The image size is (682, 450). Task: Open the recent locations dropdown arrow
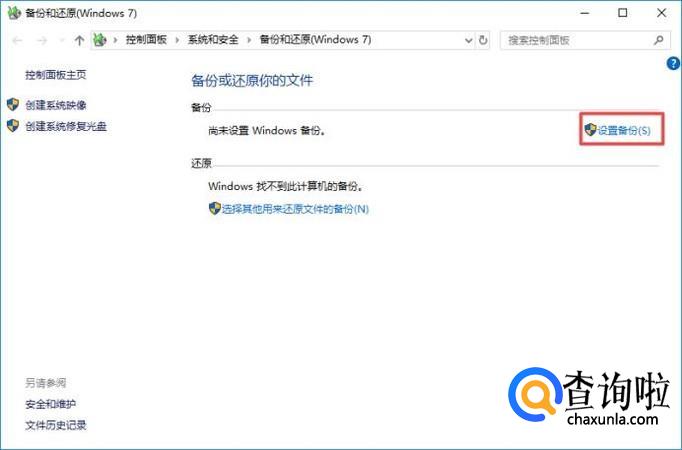coord(62,40)
